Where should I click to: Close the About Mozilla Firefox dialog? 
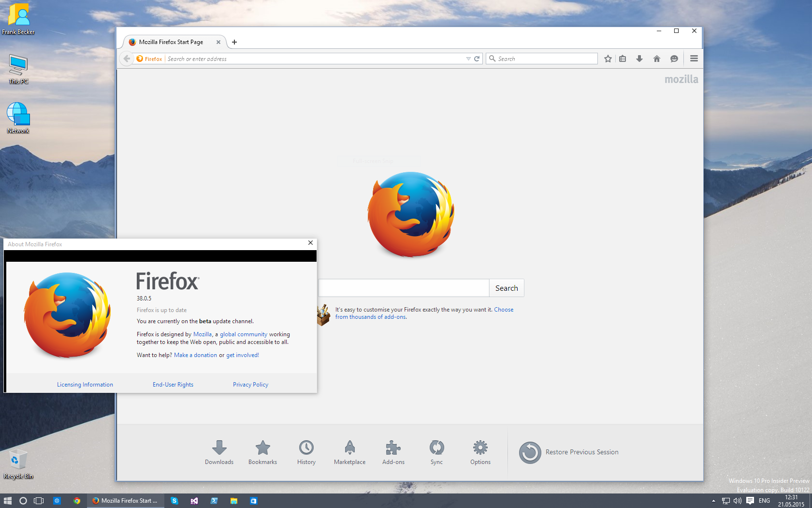coord(310,243)
